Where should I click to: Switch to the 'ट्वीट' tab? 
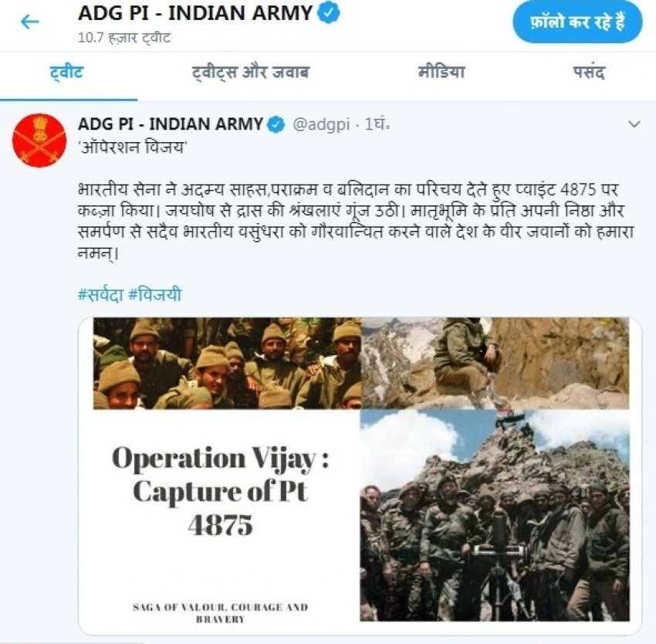[67, 72]
